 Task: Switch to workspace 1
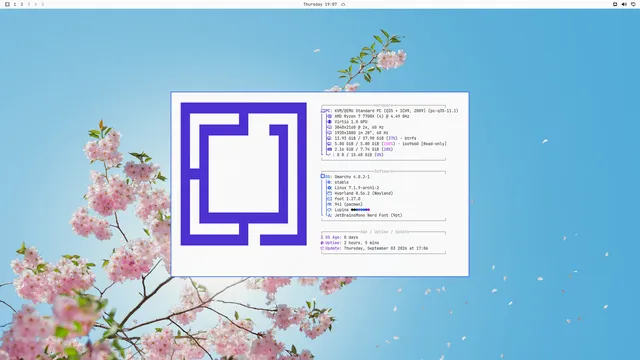pos(15,4)
